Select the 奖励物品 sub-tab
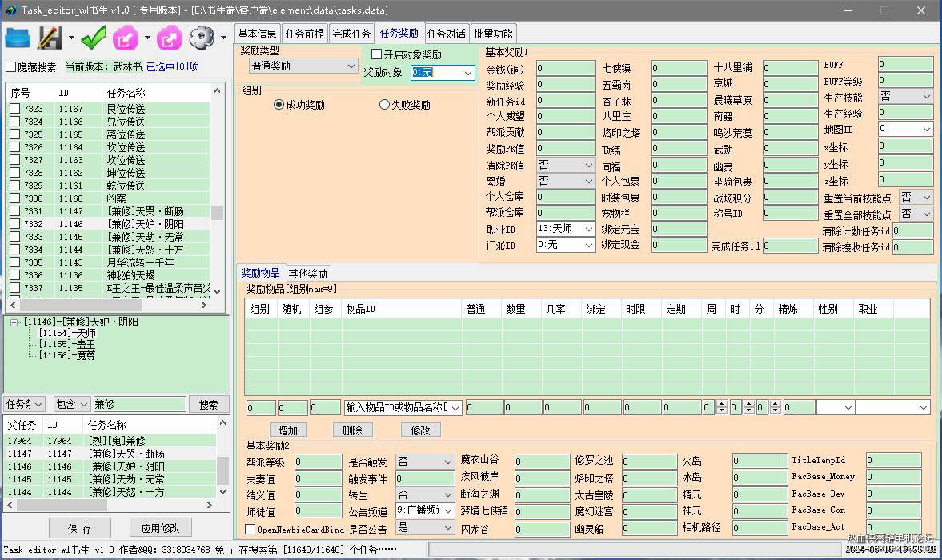This screenshot has width=942, height=560. coord(260,273)
